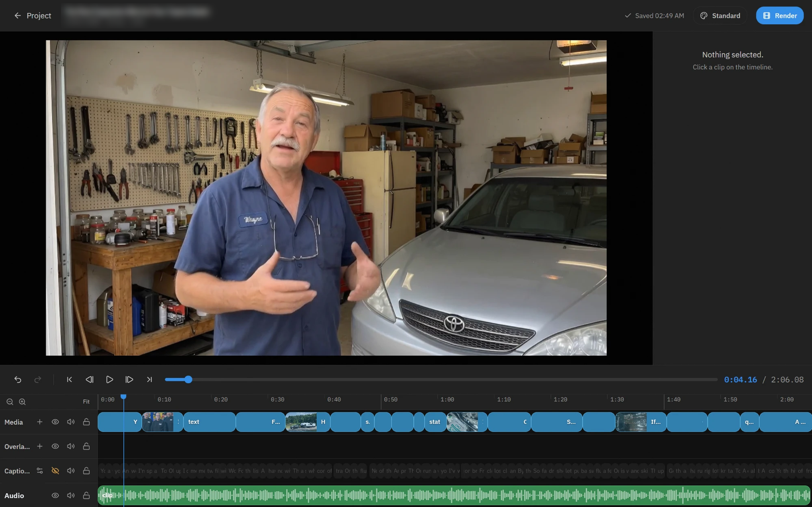This screenshot has height=507, width=812.
Task: Go back to Project
Action: coord(32,16)
